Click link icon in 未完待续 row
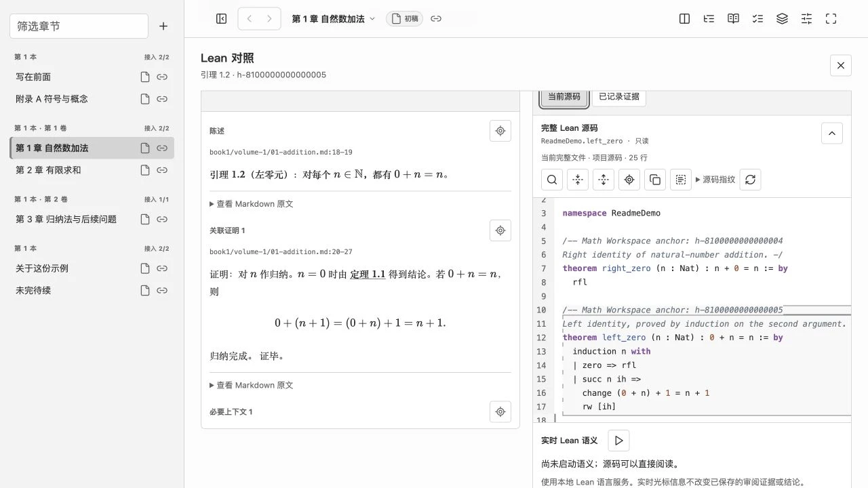 coord(162,290)
